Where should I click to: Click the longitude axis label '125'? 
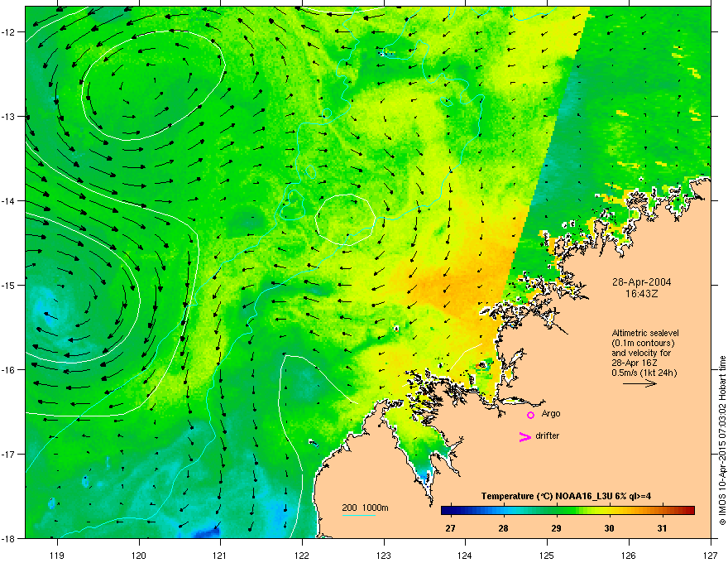(x=547, y=555)
